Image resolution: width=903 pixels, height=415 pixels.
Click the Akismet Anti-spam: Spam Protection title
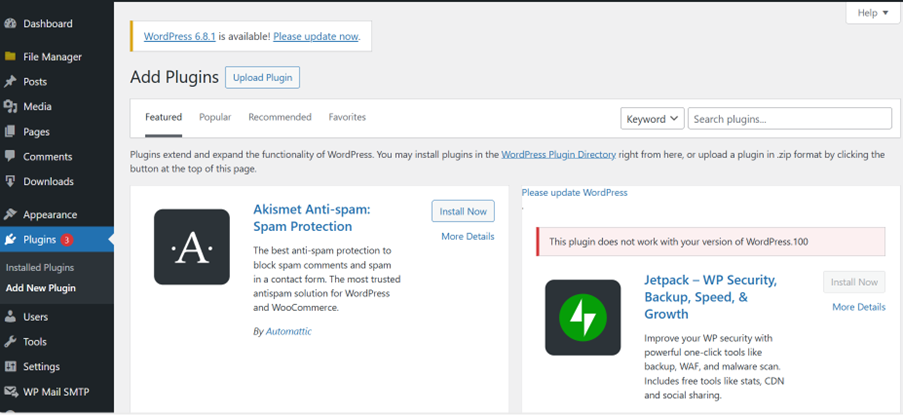pos(312,218)
